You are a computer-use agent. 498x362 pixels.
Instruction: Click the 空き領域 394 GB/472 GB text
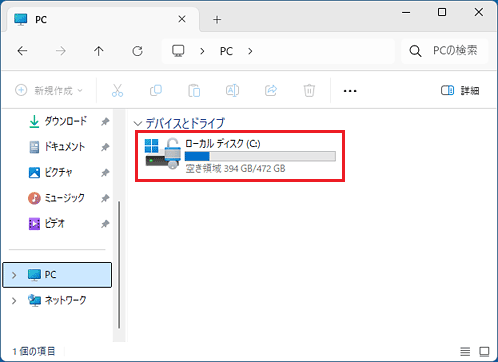235,169
